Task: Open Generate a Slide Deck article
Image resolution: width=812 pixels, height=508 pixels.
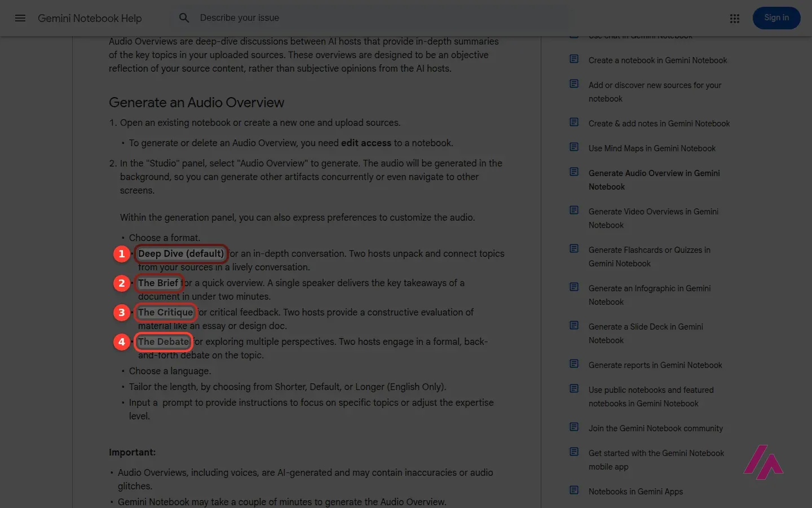Action: coord(646,334)
